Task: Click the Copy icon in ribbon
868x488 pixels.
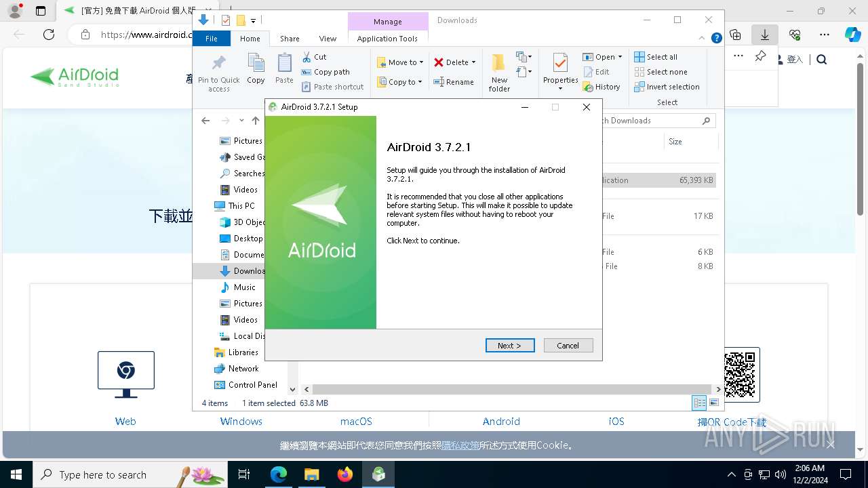Action: [256, 69]
